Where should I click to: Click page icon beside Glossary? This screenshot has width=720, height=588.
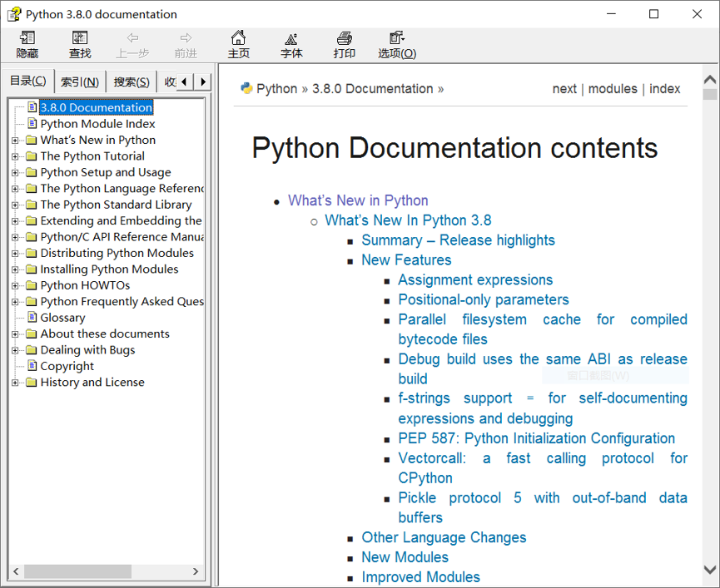[32, 317]
